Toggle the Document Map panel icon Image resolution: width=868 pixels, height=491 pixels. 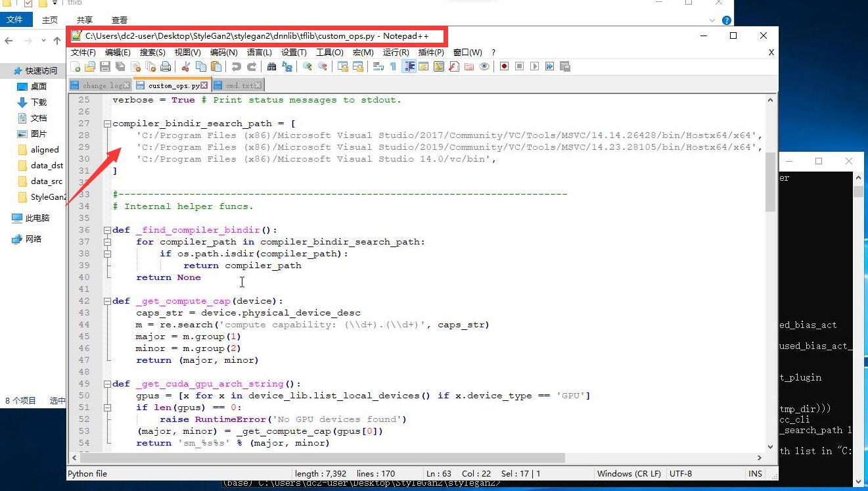439,66
